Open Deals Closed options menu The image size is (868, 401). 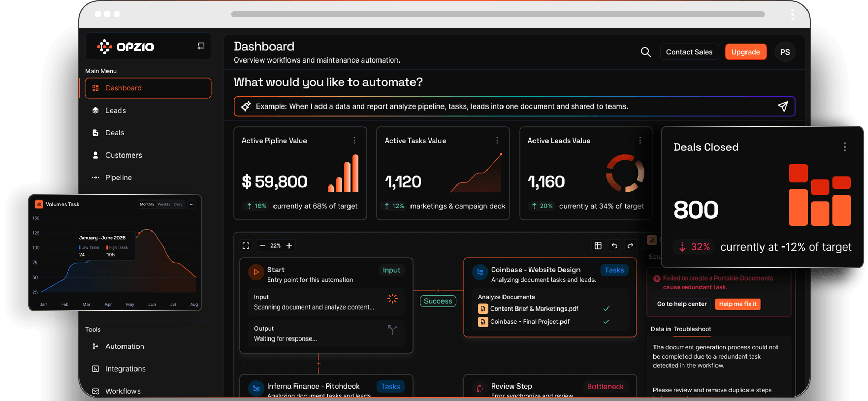click(x=845, y=147)
